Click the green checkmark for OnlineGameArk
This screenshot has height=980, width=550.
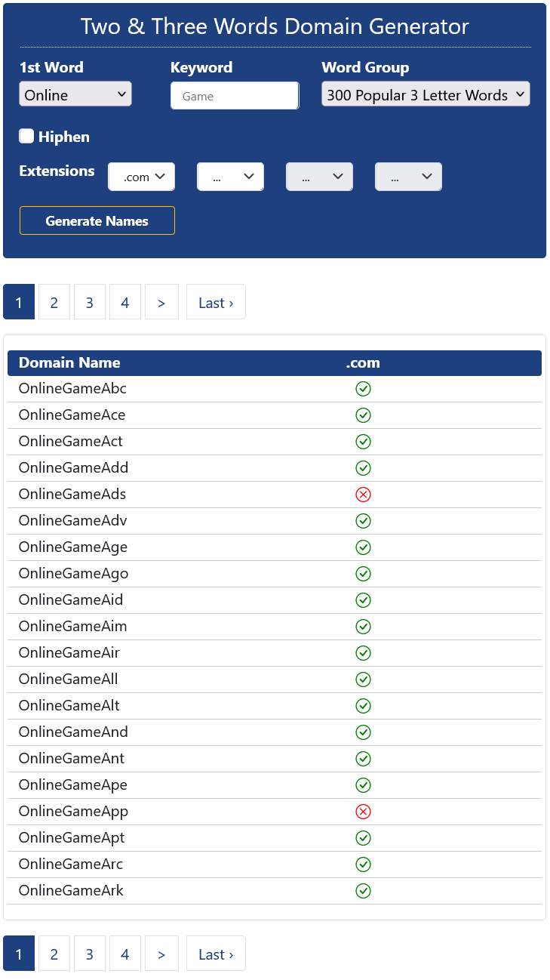tap(363, 891)
